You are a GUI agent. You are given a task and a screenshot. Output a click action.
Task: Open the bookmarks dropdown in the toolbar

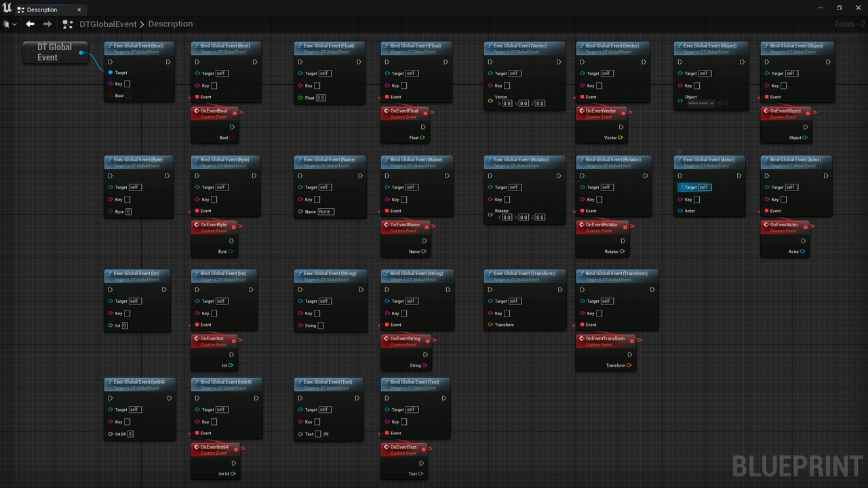[10, 24]
